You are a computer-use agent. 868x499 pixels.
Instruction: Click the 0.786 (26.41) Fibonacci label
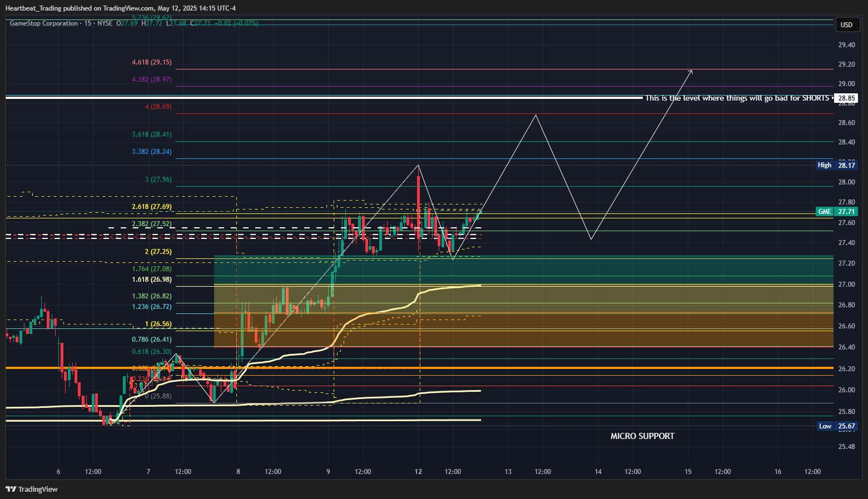(x=152, y=340)
